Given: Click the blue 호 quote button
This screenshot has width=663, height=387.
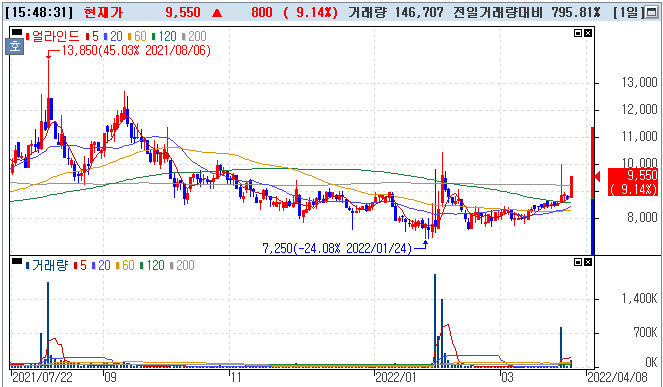Looking at the screenshot, I should (x=15, y=46).
